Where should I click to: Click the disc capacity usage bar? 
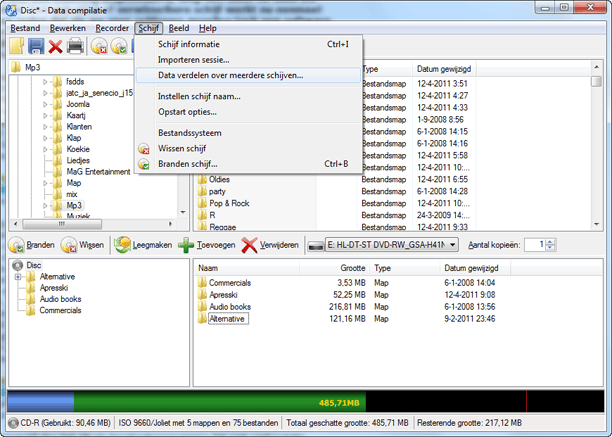tap(306, 402)
